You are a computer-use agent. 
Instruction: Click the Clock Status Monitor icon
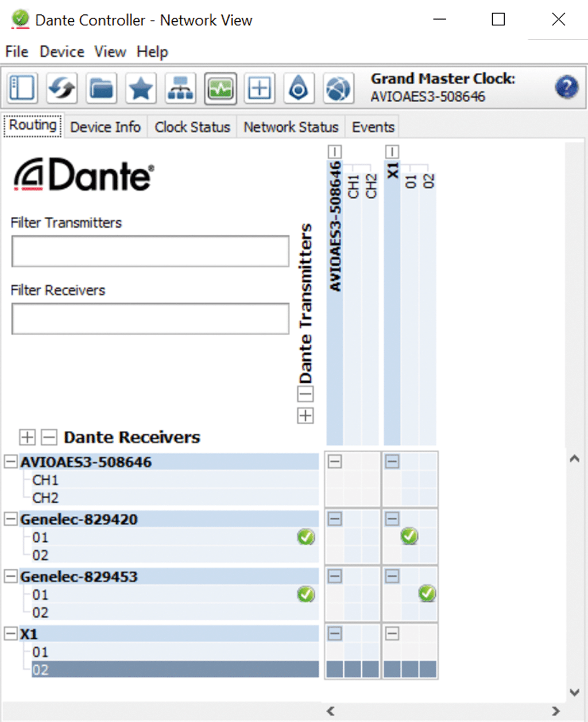point(299,88)
